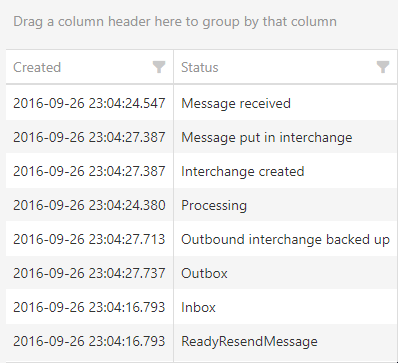398x363 pixels.
Task: Open the Created column filter icon
Action: pos(159,67)
